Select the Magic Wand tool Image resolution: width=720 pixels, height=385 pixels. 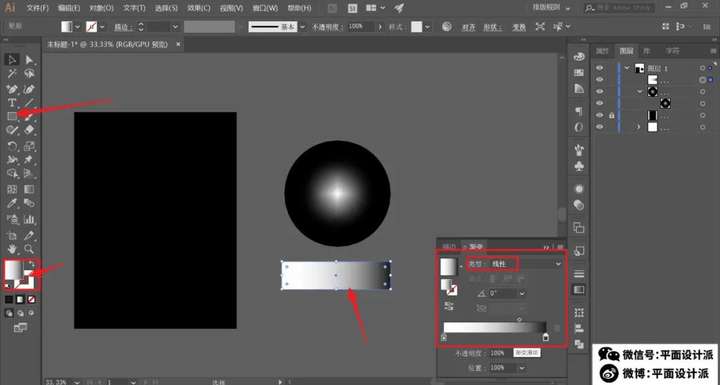(12, 74)
